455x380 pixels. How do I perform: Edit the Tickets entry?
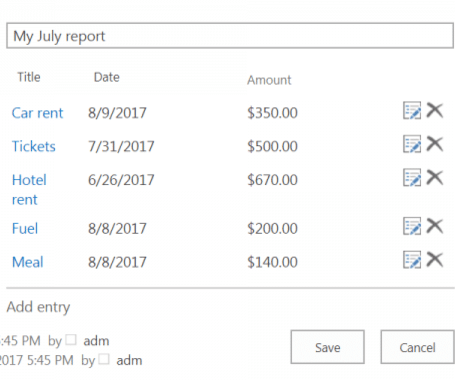(x=412, y=144)
